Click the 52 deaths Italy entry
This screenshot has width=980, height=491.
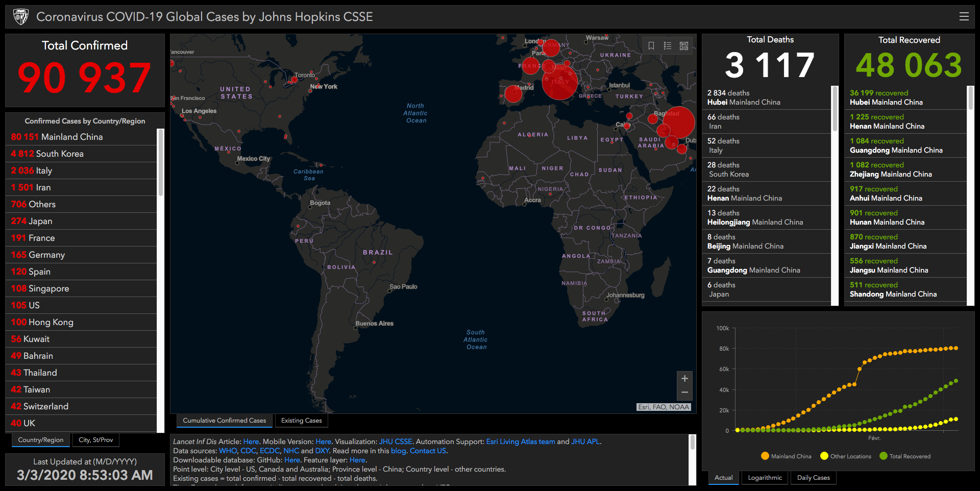click(767, 145)
